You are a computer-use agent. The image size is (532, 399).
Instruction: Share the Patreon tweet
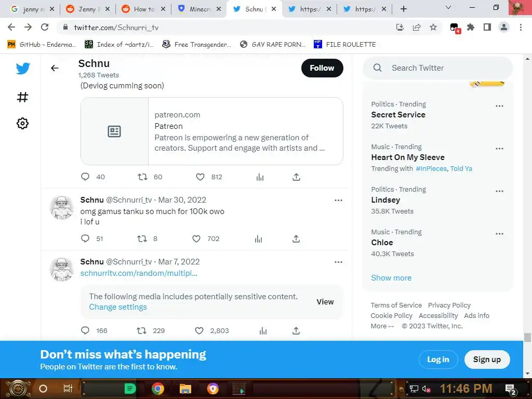pyautogui.click(x=296, y=177)
